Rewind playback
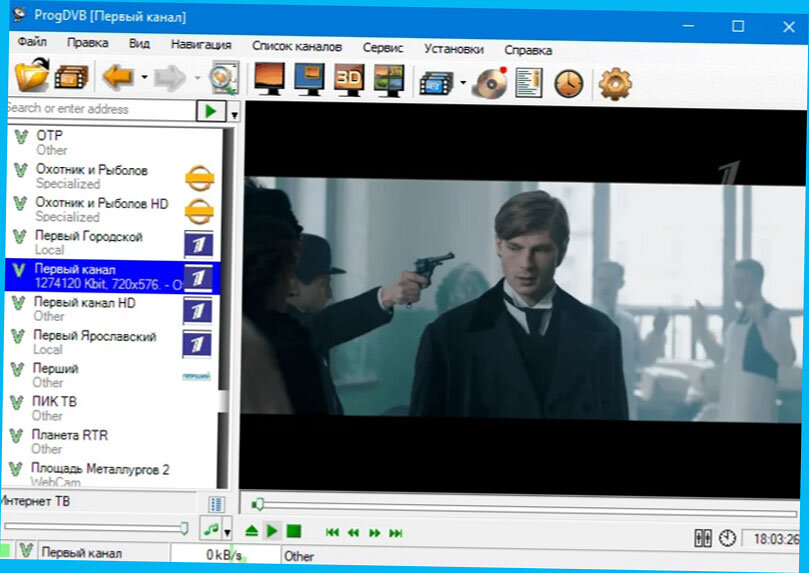 353,532
